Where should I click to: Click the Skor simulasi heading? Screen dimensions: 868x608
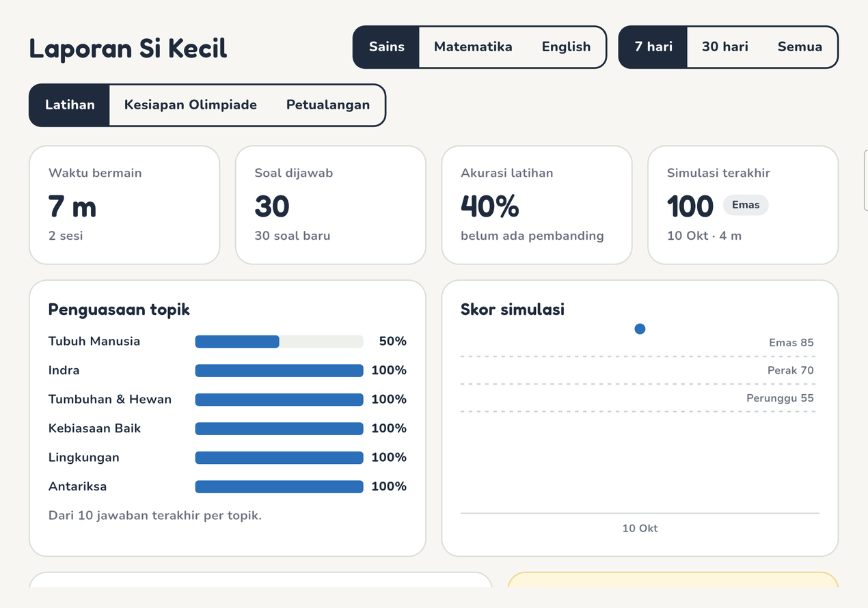coord(513,309)
